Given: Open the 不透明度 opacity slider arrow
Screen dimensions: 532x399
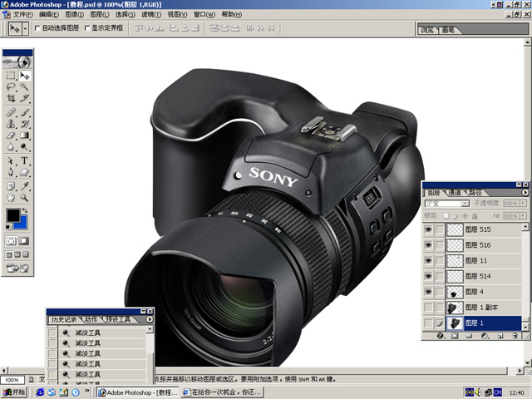Looking at the screenshot, I should point(523,203).
